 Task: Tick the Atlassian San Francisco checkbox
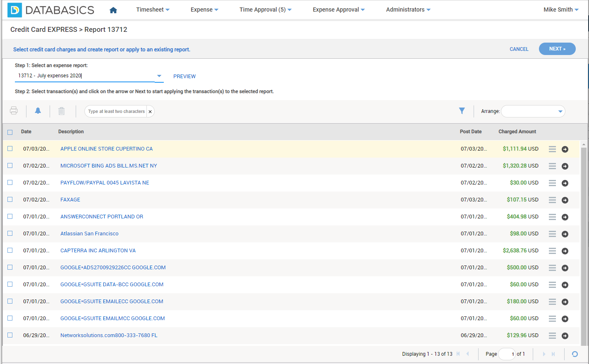point(10,233)
